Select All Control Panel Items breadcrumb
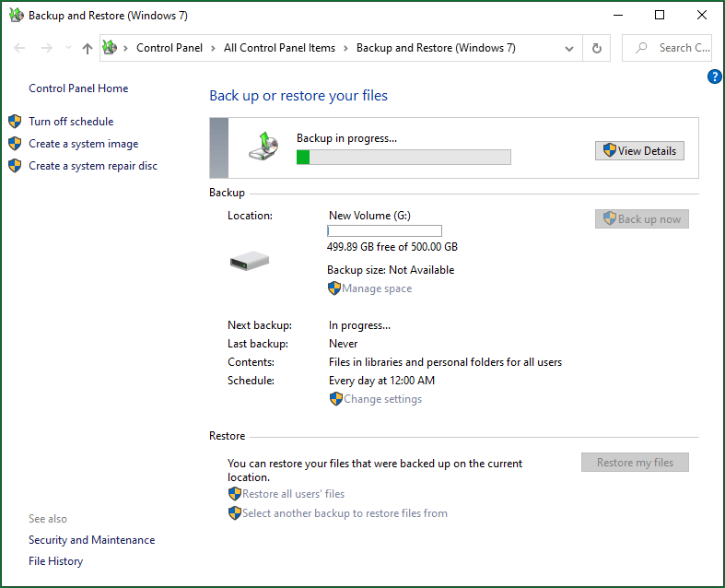The image size is (725, 588). [279, 48]
